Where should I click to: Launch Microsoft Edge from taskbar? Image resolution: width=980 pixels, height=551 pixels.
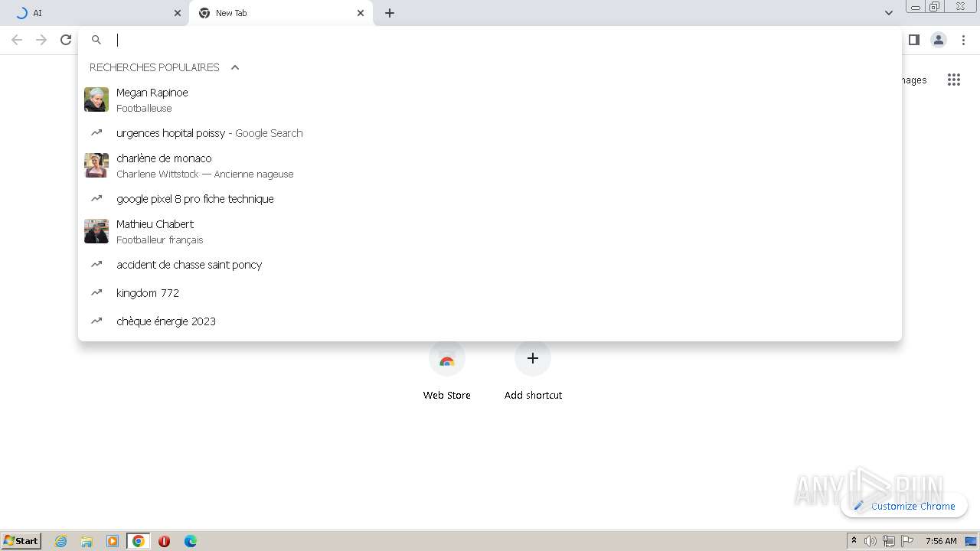(190, 541)
